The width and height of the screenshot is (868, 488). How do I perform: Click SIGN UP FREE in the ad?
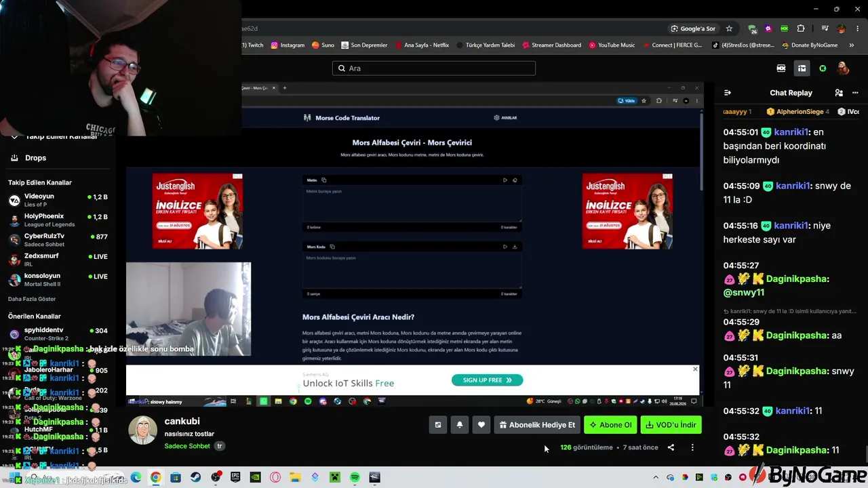coord(487,380)
